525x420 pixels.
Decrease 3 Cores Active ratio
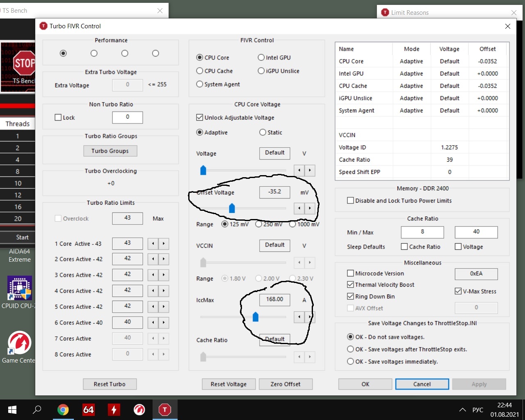coord(153,275)
